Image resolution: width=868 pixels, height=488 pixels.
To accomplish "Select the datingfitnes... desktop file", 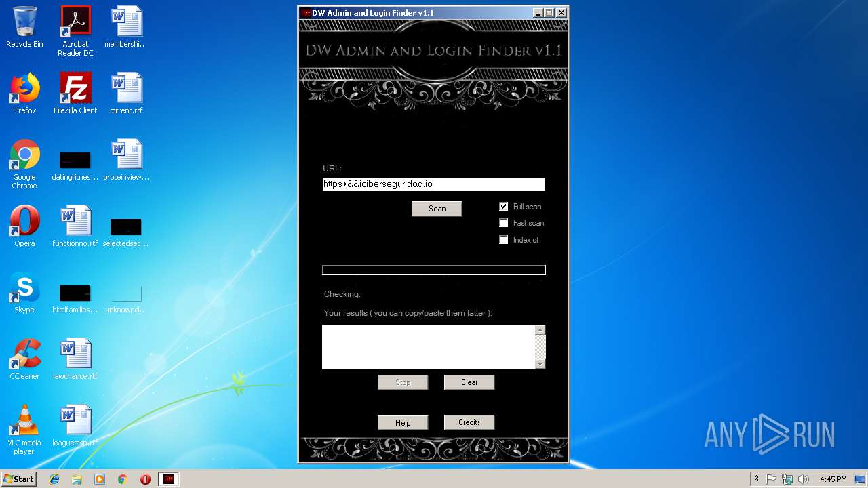I will click(x=75, y=165).
